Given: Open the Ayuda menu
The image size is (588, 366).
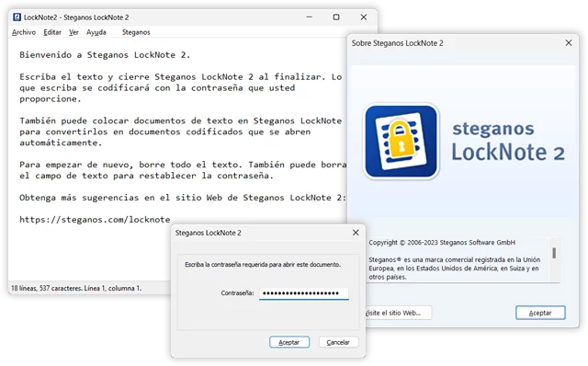Looking at the screenshot, I should 96,32.
